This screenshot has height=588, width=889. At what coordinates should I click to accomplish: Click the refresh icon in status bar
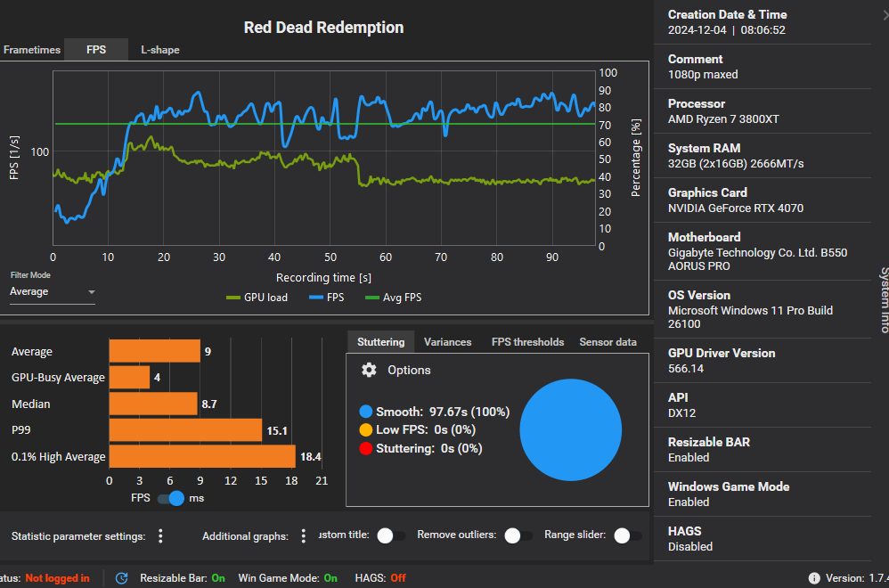(x=121, y=578)
